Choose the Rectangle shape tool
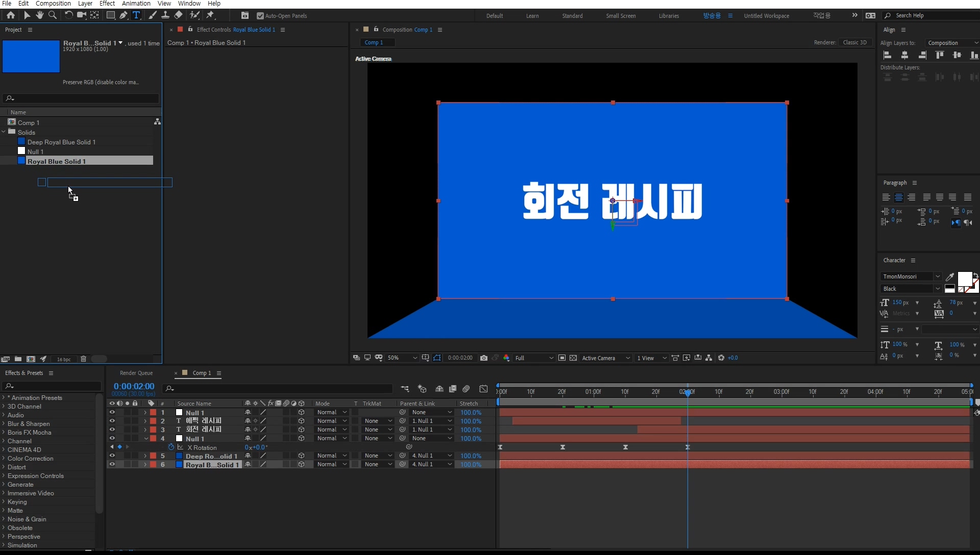 click(x=110, y=15)
